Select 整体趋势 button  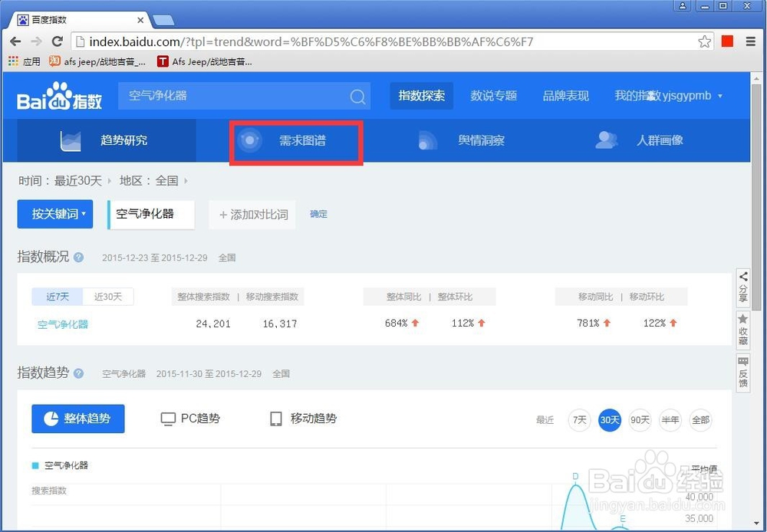coord(78,419)
